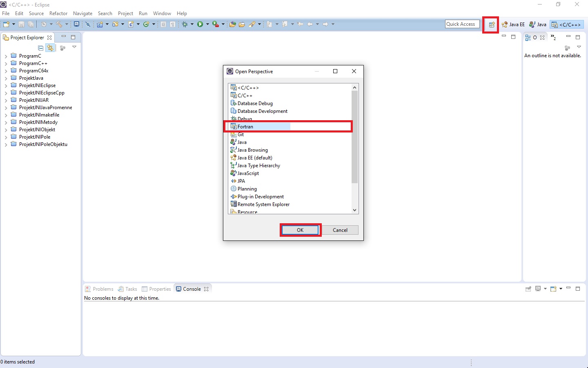588x368 pixels.
Task: Expand the ProgramC project node
Action: [x=6, y=56]
